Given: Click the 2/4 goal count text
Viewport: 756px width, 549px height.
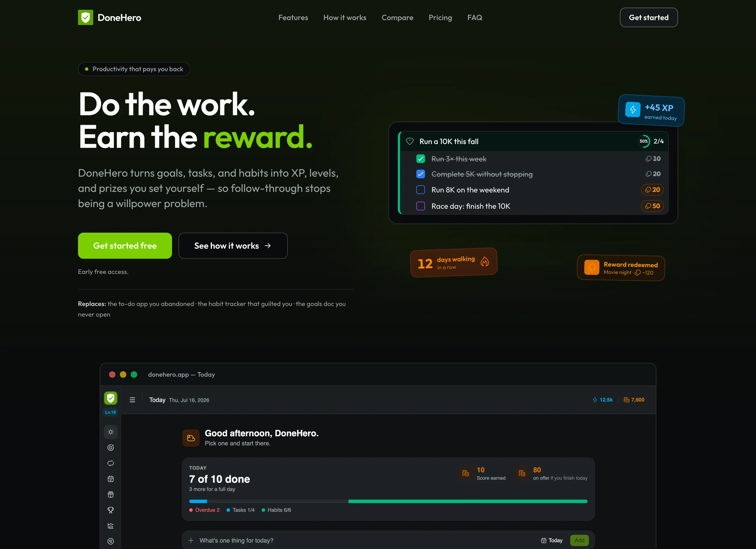Looking at the screenshot, I should 659,141.
